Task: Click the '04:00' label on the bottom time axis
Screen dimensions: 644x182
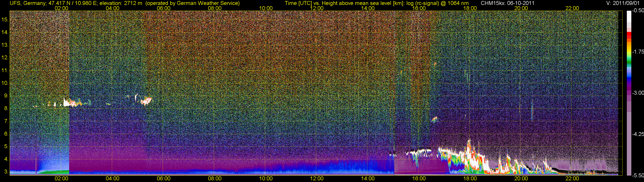Action: [x=112, y=179]
